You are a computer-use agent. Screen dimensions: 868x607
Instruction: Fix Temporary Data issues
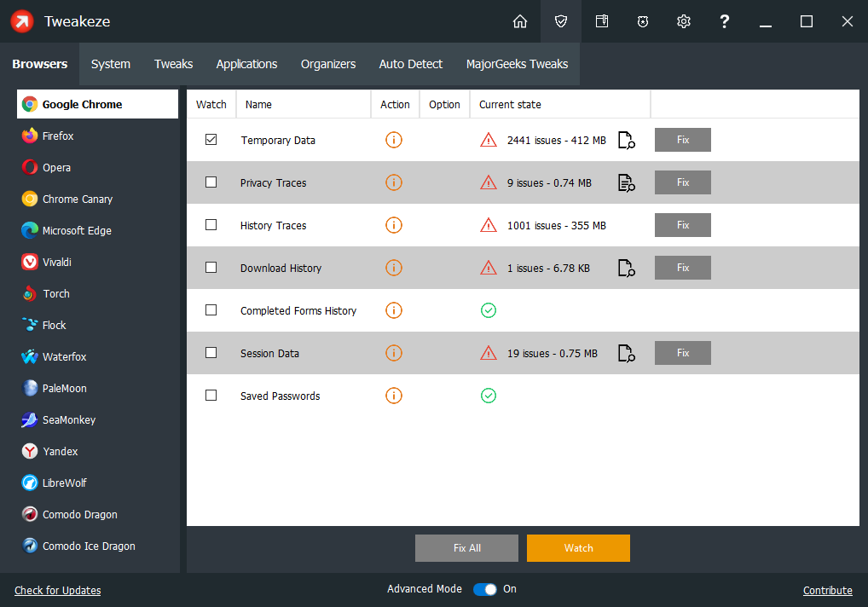point(683,140)
